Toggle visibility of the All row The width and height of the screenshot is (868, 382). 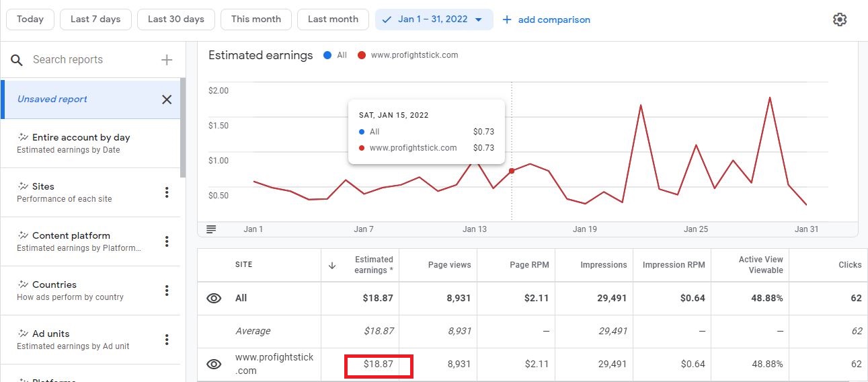click(x=214, y=298)
